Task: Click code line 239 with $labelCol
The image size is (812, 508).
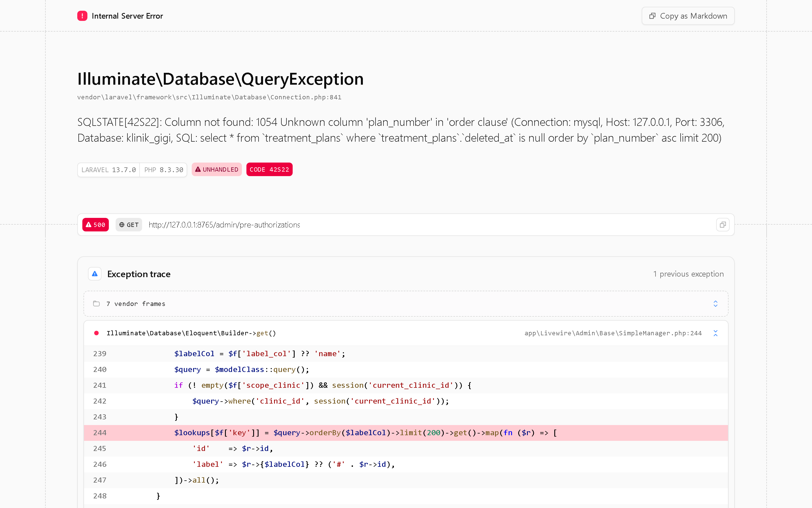Action: (x=406, y=354)
